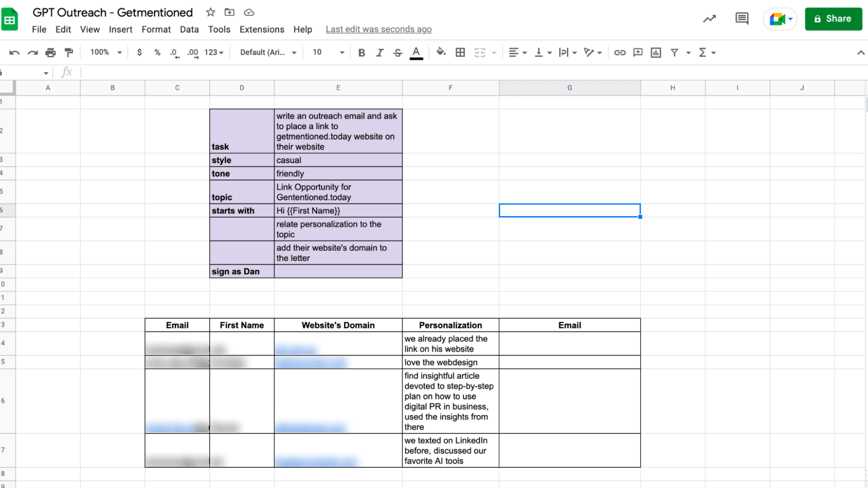Create a filter
This screenshot has width=868, height=488.
click(x=674, y=52)
